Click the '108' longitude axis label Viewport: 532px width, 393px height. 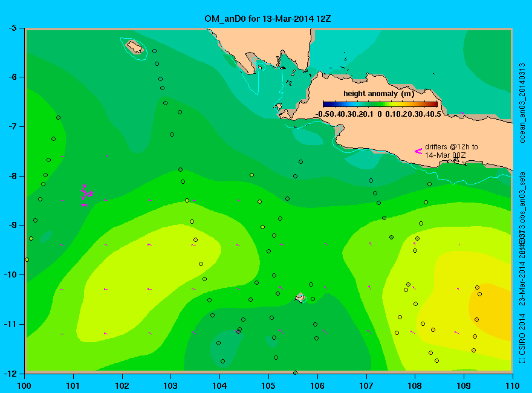415,386
